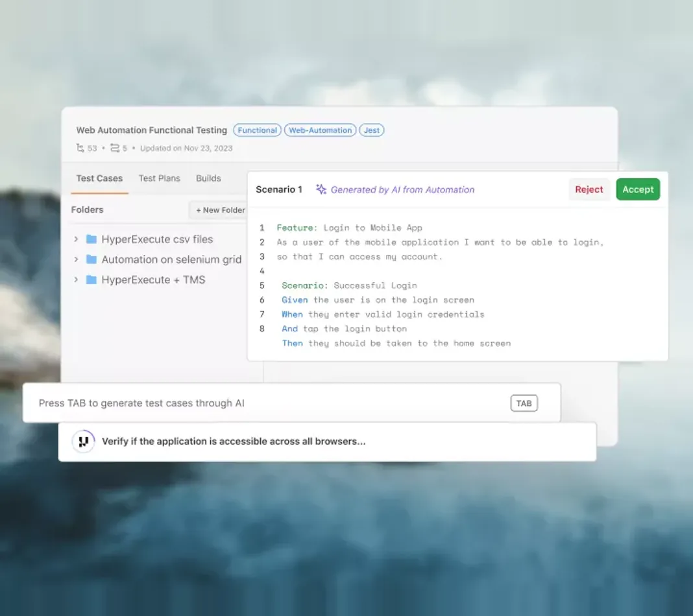Click the line so that I can access
This screenshot has width=693, height=616.
coord(359,257)
